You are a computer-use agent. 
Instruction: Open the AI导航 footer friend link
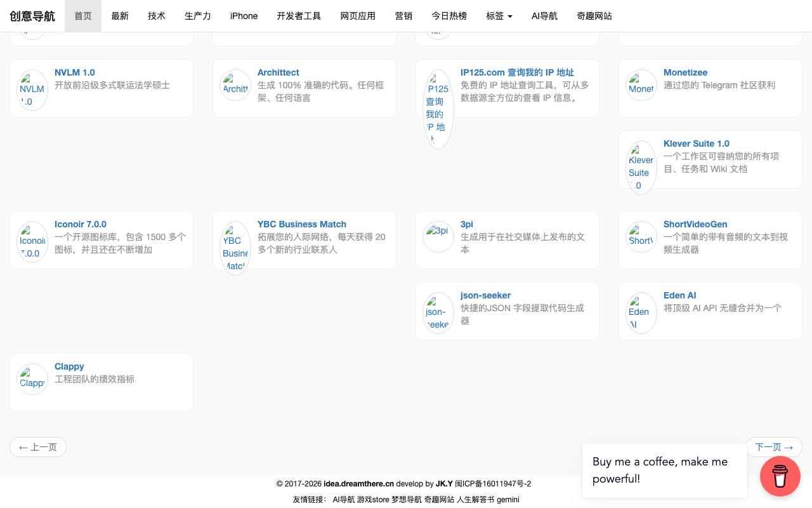tap(344, 500)
